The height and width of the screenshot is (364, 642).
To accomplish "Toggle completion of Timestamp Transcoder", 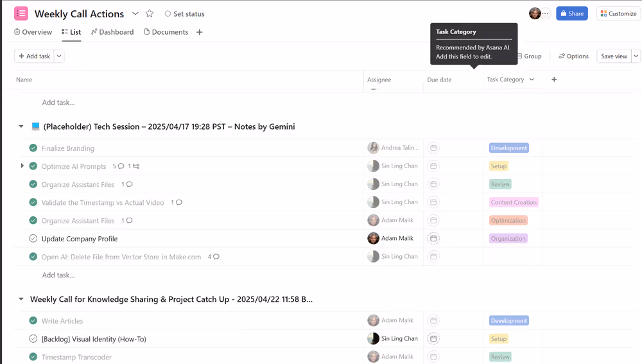I will pyautogui.click(x=33, y=357).
